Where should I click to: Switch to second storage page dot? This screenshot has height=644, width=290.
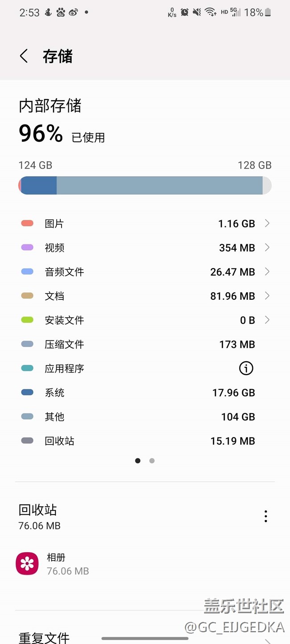click(152, 461)
